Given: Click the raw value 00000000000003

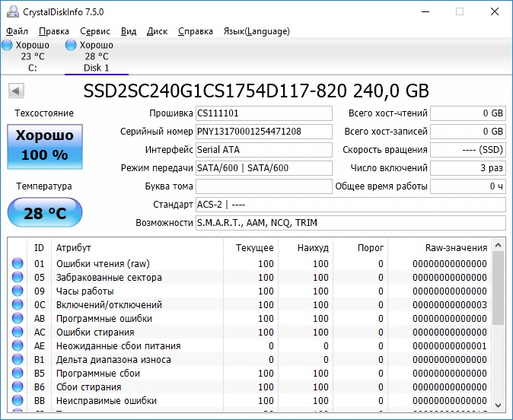Looking at the screenshot, I should coord(450,304).
